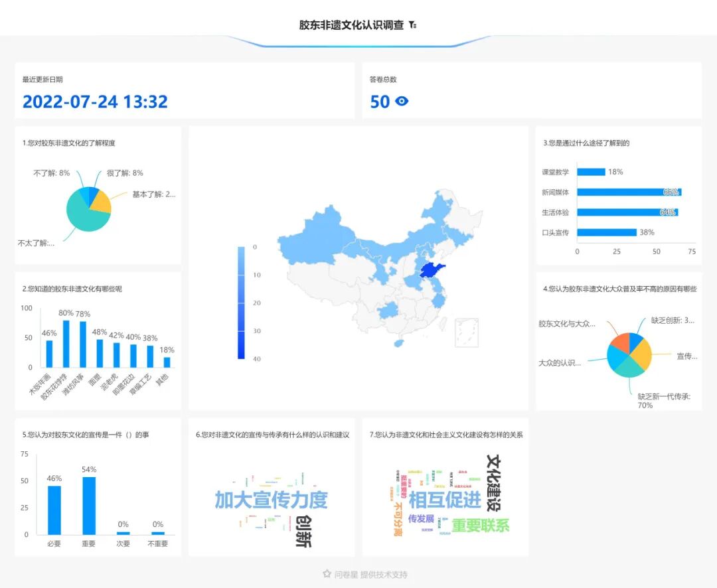Select the 最近更新日期 statistics card

point(185,91)
